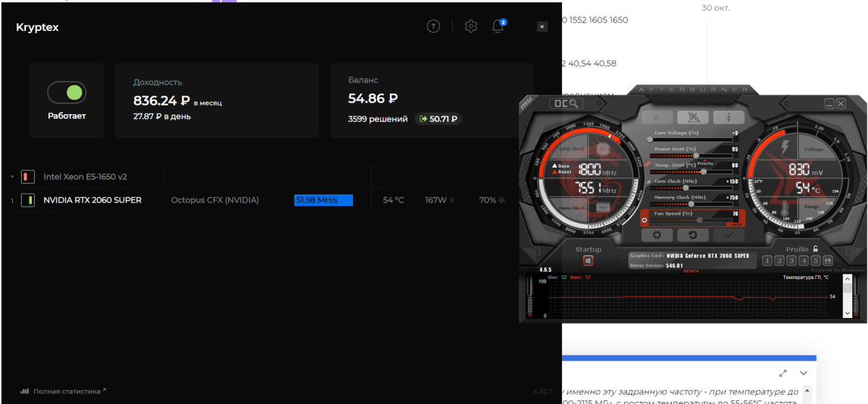This screenshot has height=404, width=868.
Task: Toggle the Intel Xeon E5-1650 v2 device switch
Action: click(28, 176)
